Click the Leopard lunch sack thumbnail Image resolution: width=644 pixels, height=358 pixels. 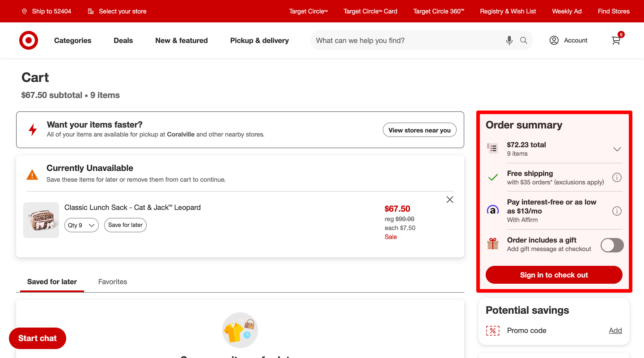[x=41, y=220]
